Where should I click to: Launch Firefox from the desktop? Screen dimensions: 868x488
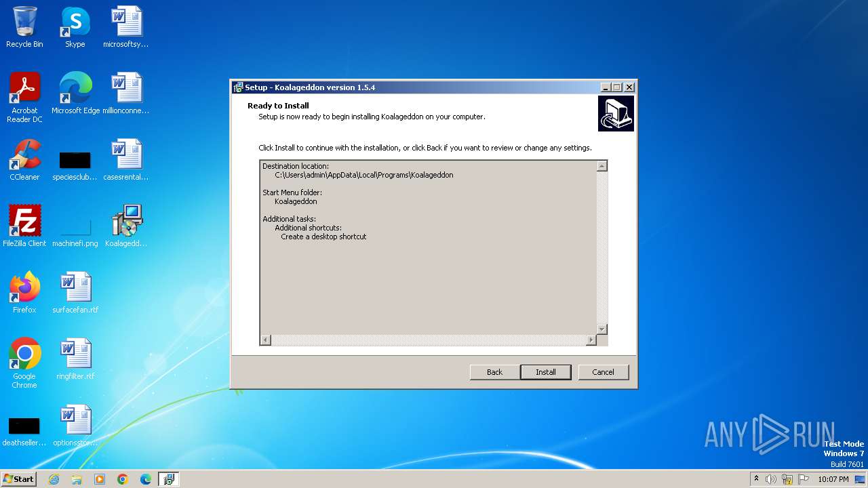[x=24, y=292]
